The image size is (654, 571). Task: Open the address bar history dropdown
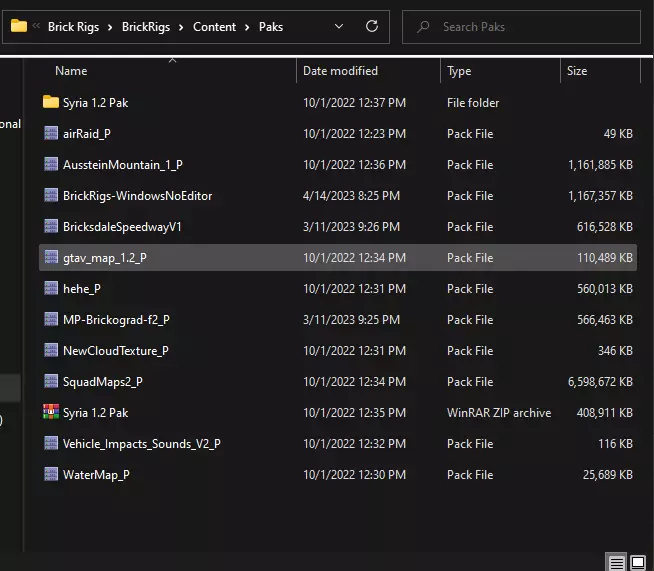click(x=339, y=27)
